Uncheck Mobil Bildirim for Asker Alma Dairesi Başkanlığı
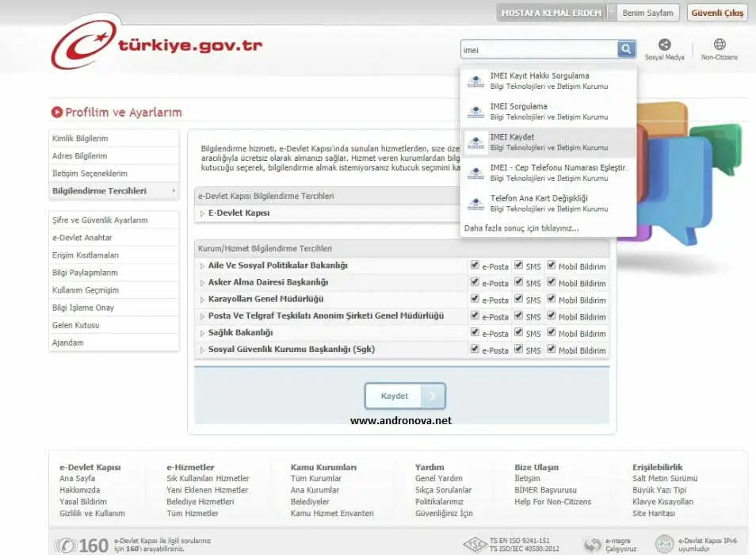This screenshot has height=555, width=756. (551, 282)
